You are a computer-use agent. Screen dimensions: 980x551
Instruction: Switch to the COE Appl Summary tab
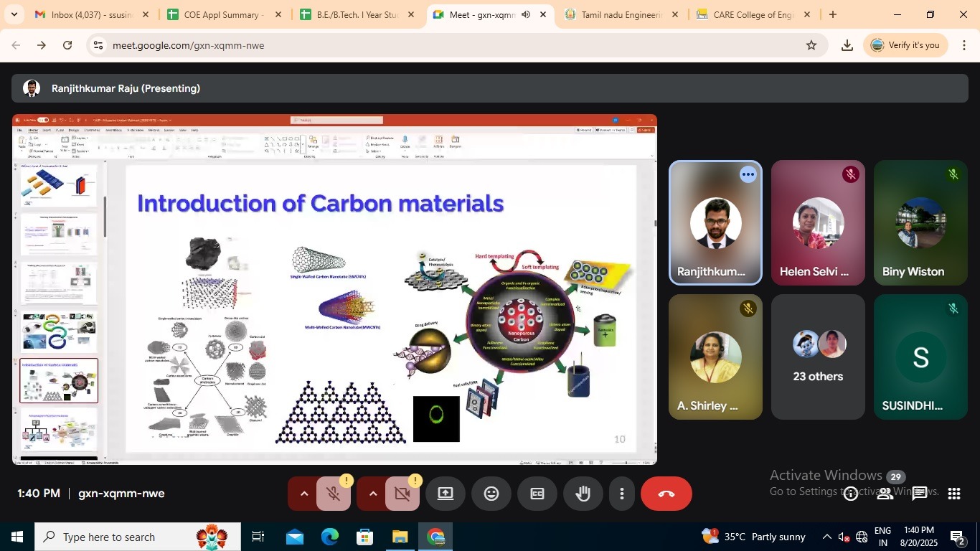[222, 14]
